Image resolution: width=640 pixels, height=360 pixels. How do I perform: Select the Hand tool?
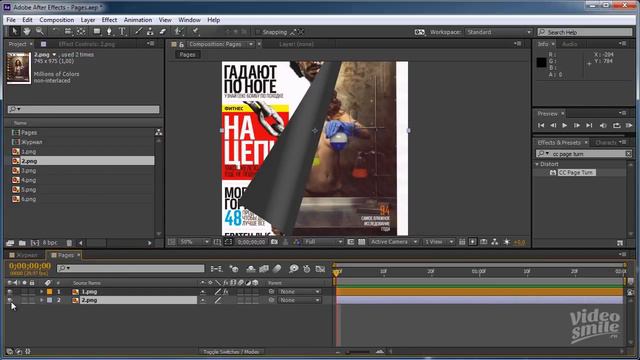(x=27, y=31)
